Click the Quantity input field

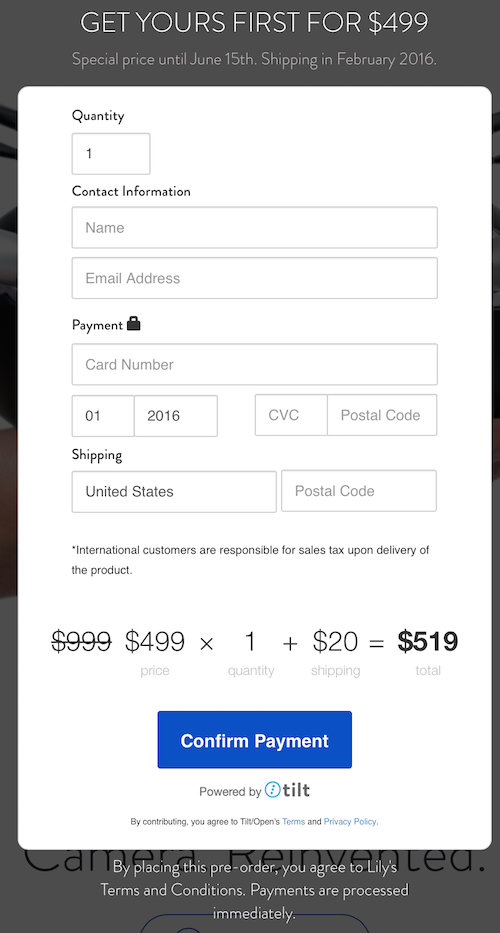point(111,154)
